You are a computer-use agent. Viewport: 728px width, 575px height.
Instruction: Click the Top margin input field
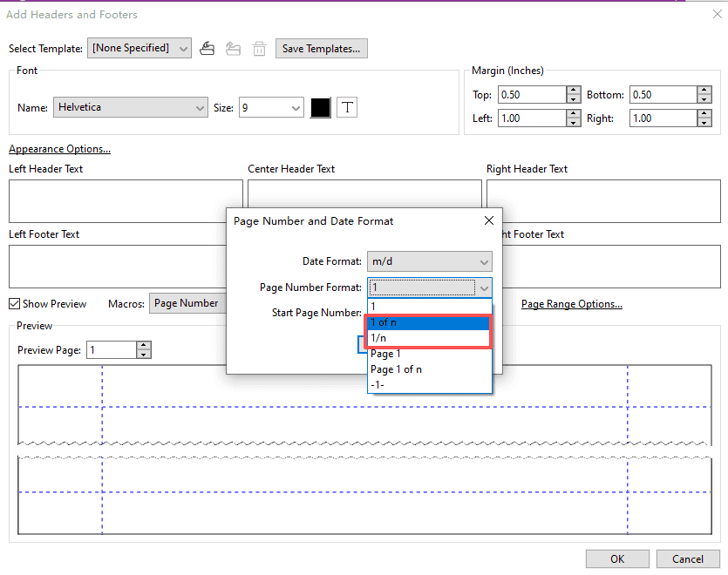pos(532,95)
